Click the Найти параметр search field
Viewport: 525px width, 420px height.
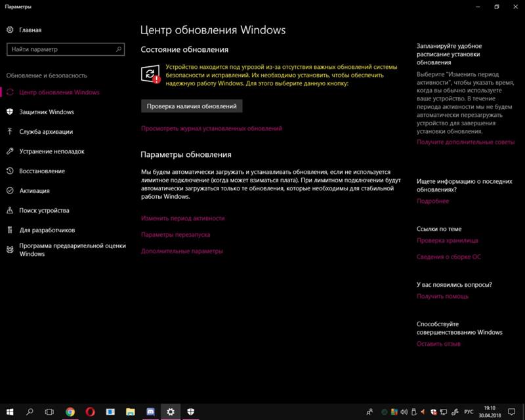point(66,49)
